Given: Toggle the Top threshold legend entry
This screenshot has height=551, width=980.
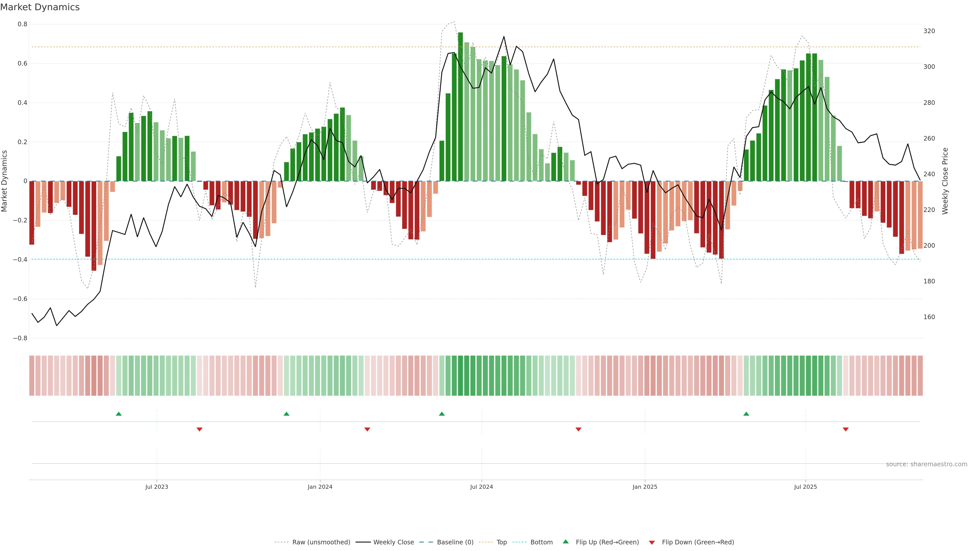Looking at the screenshot, I should click(501, 542).
